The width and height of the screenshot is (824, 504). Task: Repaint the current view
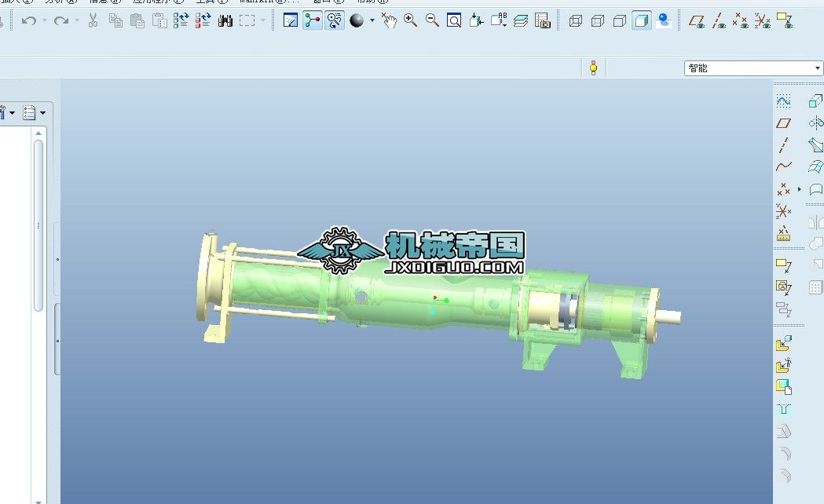290,20
